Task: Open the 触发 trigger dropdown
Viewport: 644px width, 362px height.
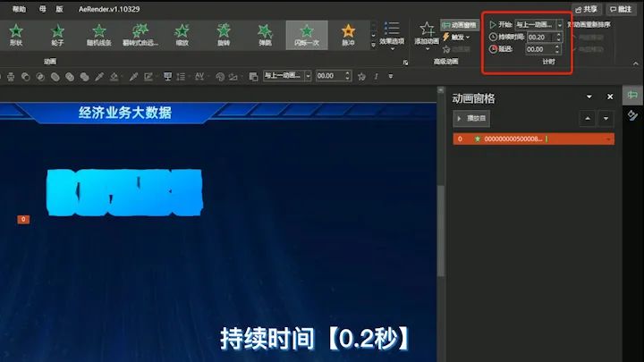Action: pos(456,38)
